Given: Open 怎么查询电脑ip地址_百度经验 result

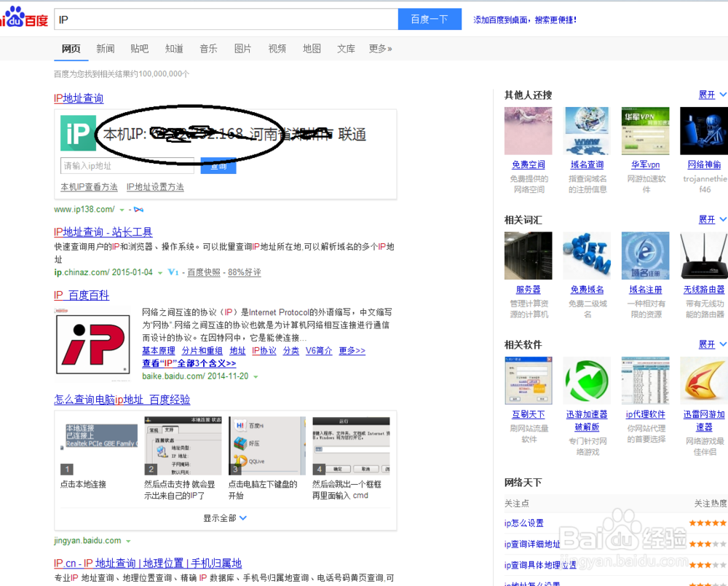Looking at the screenshot, I should [x=122, y=400].
